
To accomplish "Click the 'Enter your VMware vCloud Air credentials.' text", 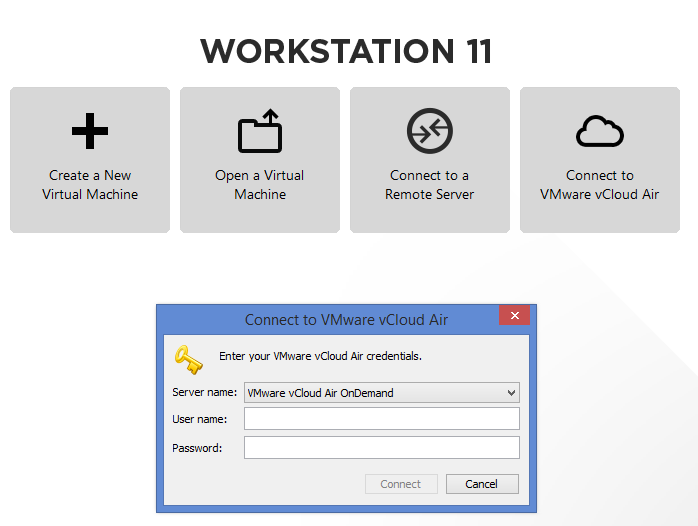I will click(320, 356).
